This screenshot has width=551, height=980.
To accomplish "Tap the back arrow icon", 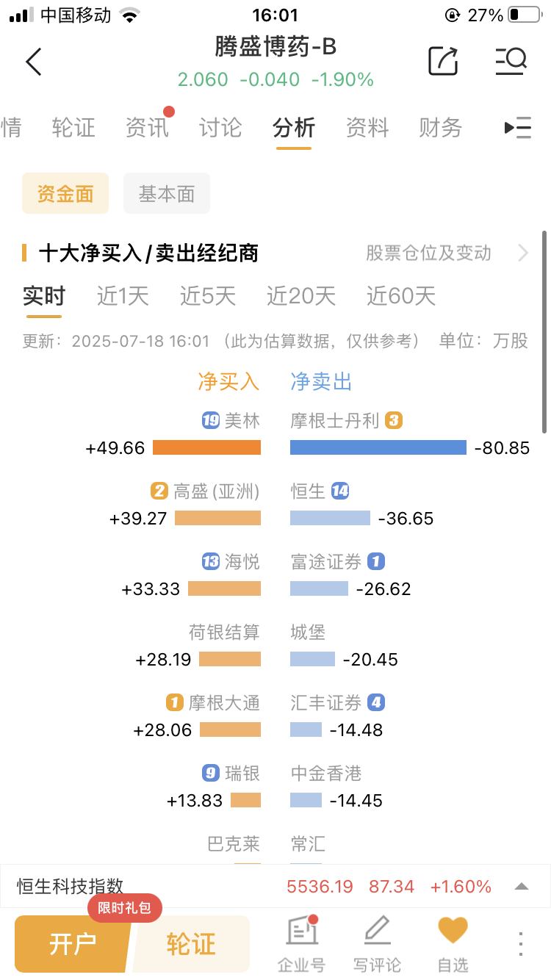I will tap(34, 62).
